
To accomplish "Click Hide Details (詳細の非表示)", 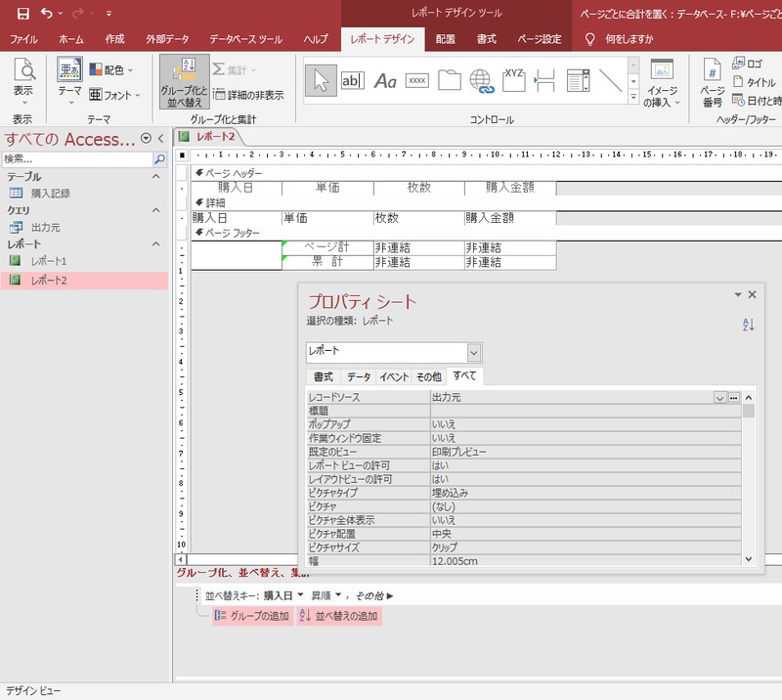I will [248, 95].
